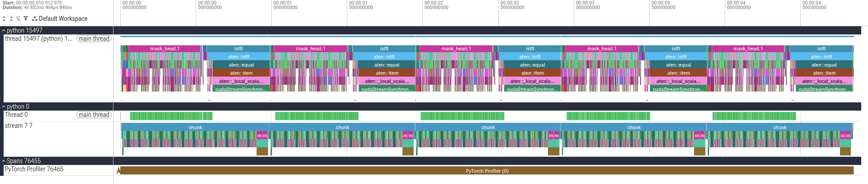
Task: Click the first mask_head.1 slice
Action: (x=165, y=48)
